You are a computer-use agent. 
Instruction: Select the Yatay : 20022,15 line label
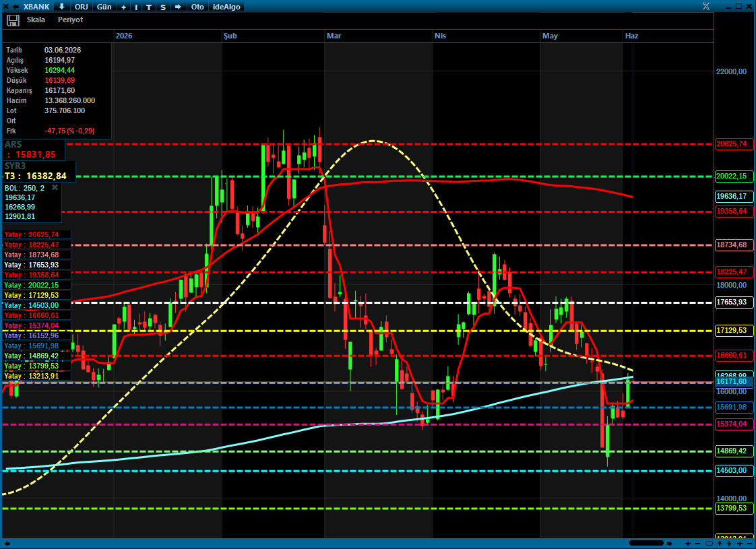pyautogui.click(x=37, y=286)
